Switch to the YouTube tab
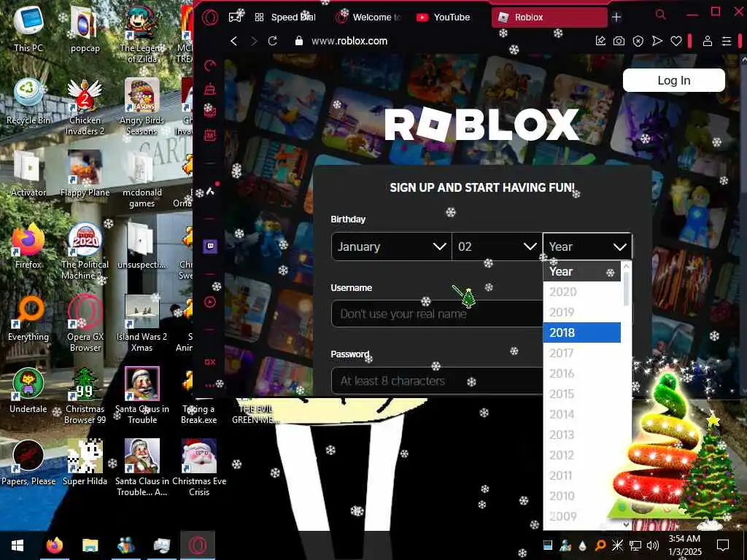 [443, 17]
